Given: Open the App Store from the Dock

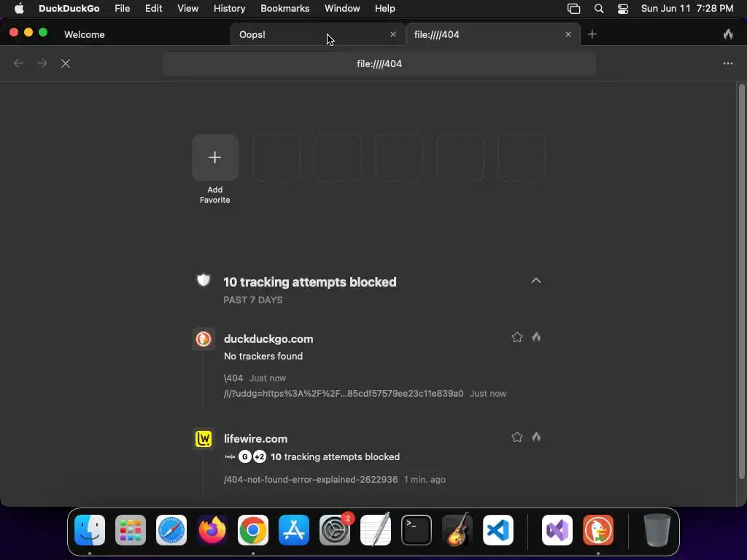Looking at the screenshot, I should (294, 530).
